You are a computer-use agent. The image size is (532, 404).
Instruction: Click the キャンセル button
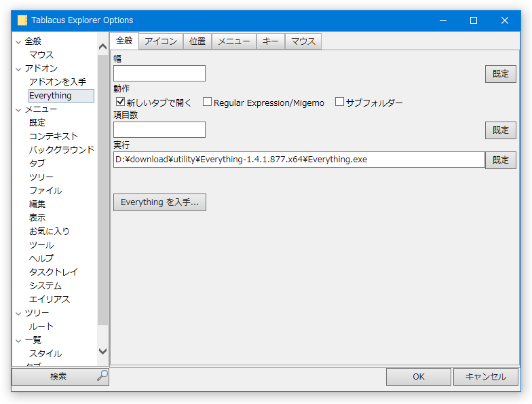(486, 376)
